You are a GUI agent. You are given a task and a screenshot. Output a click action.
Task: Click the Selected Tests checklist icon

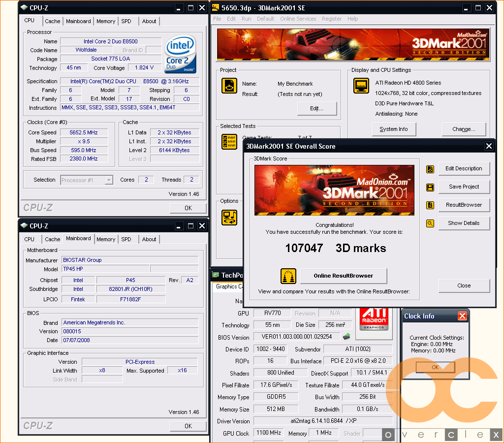click(x=229, y=142)
